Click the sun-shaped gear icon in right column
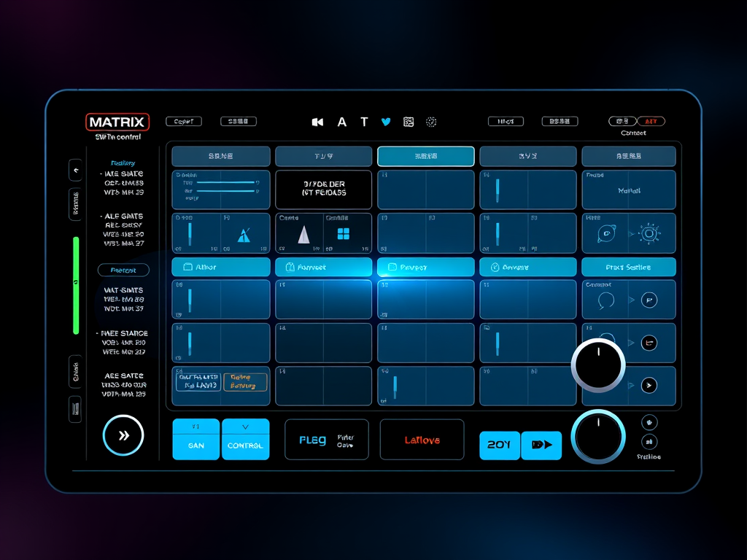This screenshot has height=560, width=747. (648, 234)
